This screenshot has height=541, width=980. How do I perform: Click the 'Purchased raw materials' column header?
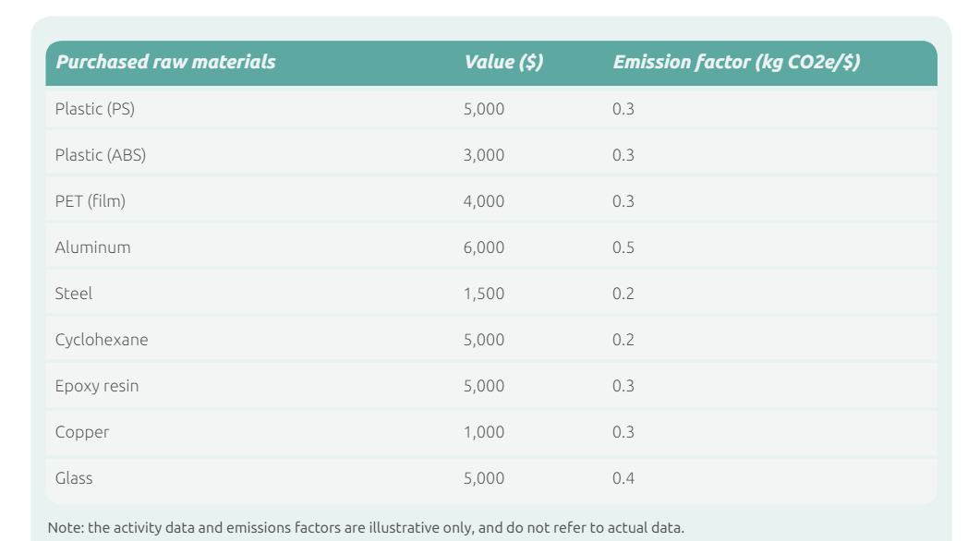tap(165, 62)
